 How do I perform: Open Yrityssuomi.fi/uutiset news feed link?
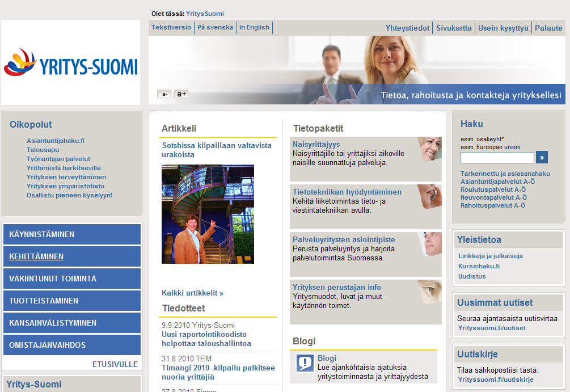tap(492, 328)
